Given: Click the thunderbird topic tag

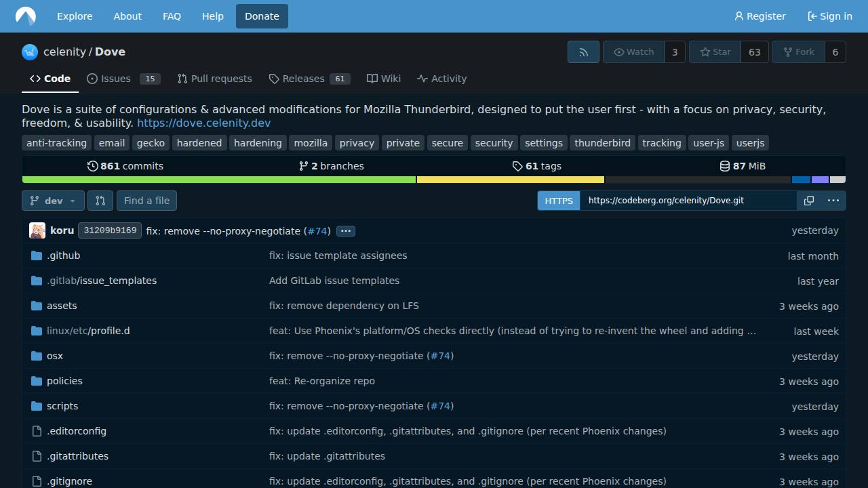Looking at the screenshot, I should pos(602,143).
